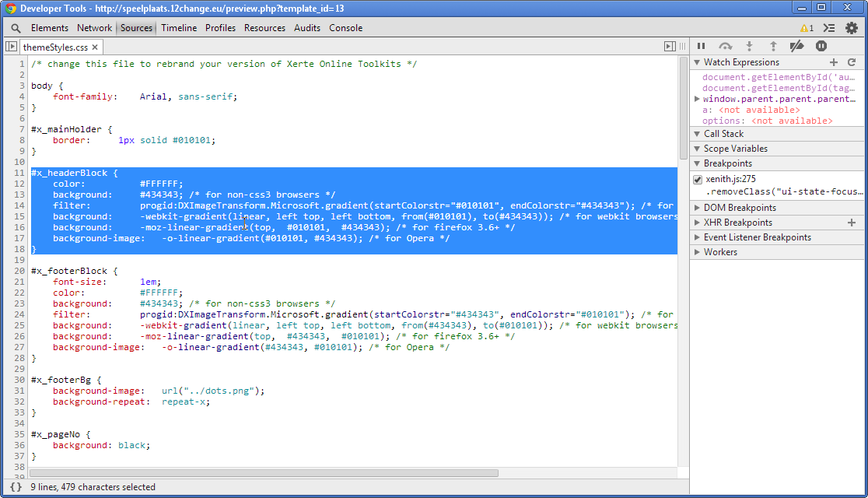Pretty print with curly braces icon
Viewport: 868px width, 498px height.
click(x=16, y=487)
